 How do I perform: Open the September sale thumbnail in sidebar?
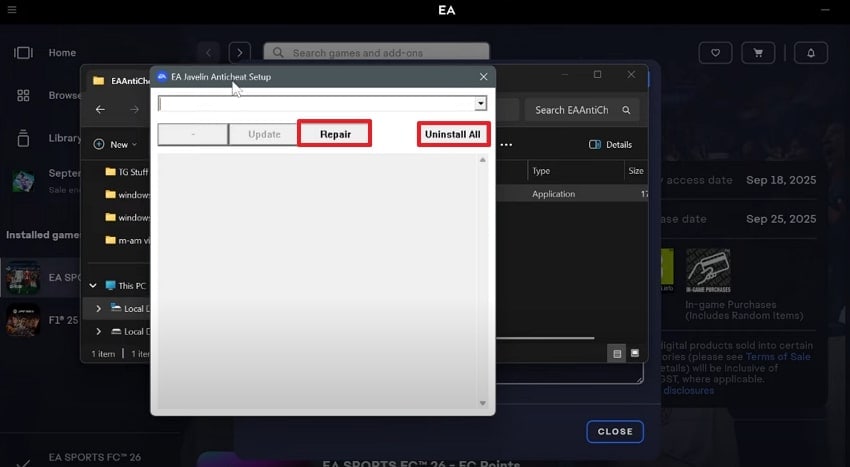23,181
